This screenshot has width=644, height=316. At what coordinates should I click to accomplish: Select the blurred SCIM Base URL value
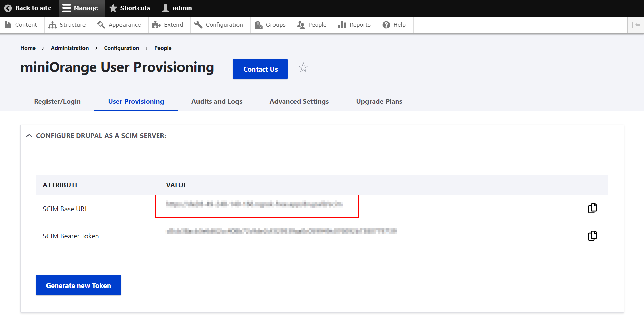pos(254,204)
